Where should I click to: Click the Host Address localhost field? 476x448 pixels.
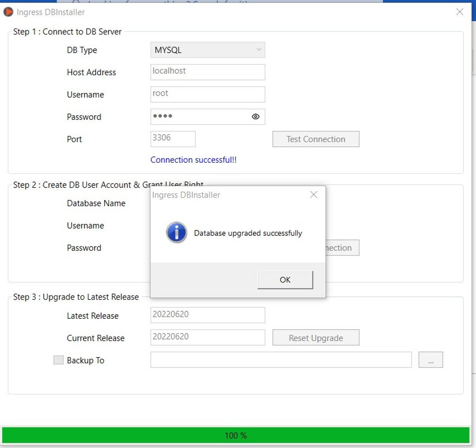pos(208,72)
